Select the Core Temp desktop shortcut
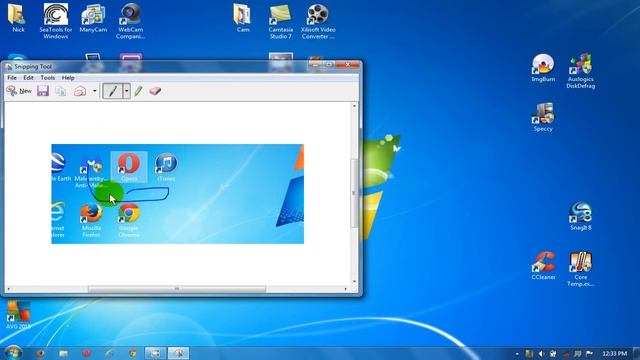This screenshot has width=640, height=360. [x=580, y=269]
